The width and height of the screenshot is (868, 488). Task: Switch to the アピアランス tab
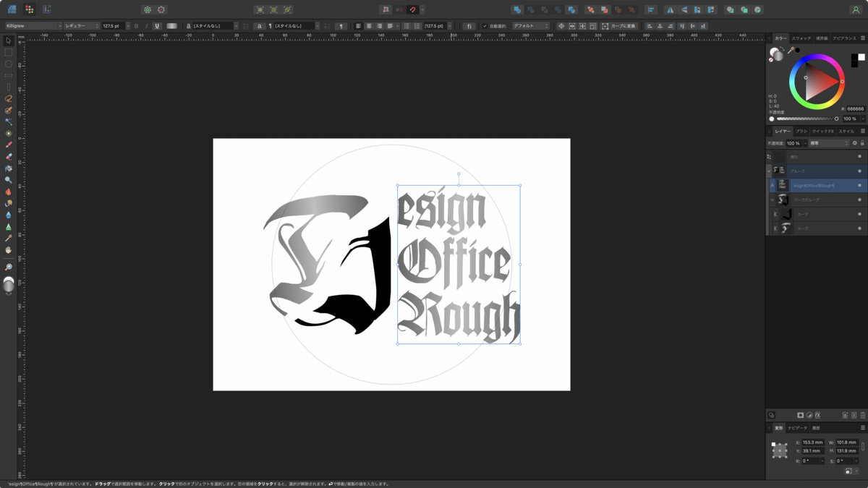(844, 38)
